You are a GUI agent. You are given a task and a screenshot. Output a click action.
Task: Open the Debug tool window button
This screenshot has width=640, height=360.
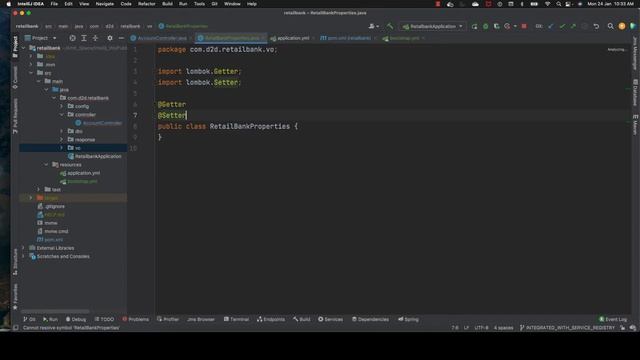point(76,319)
